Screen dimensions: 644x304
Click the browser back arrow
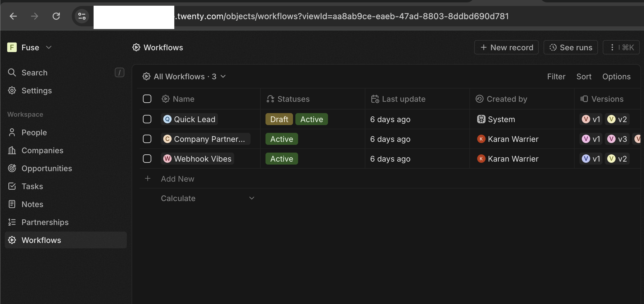(13, 16)
